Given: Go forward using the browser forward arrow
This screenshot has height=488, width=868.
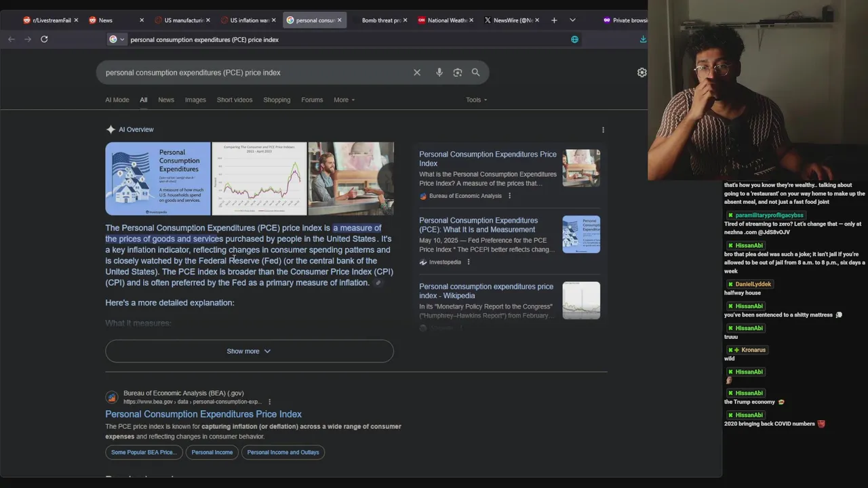Looking at the screenshot, I should 28,39.
